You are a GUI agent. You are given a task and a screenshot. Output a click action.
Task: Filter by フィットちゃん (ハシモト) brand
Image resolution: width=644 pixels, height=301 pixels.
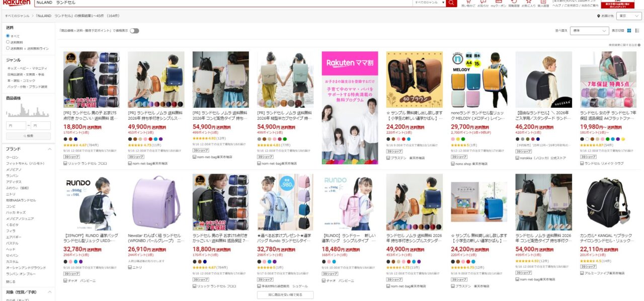pyautogui.click(x=26, y=163)
